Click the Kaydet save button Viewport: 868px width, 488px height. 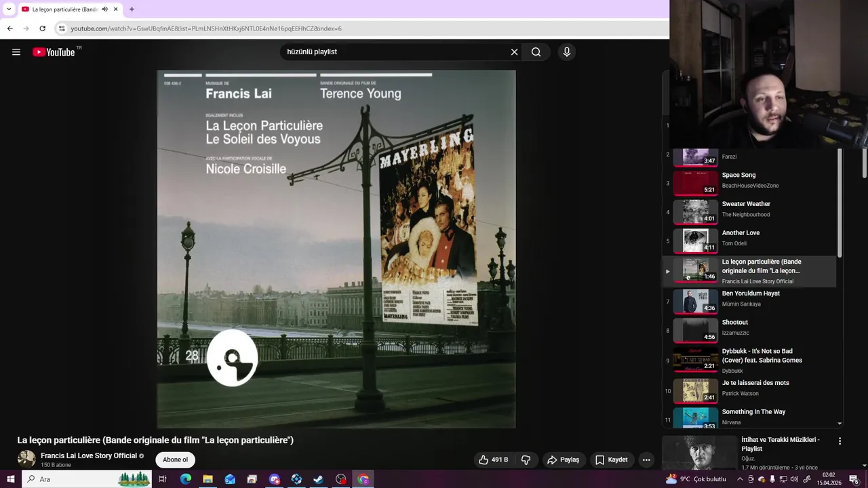612,460
